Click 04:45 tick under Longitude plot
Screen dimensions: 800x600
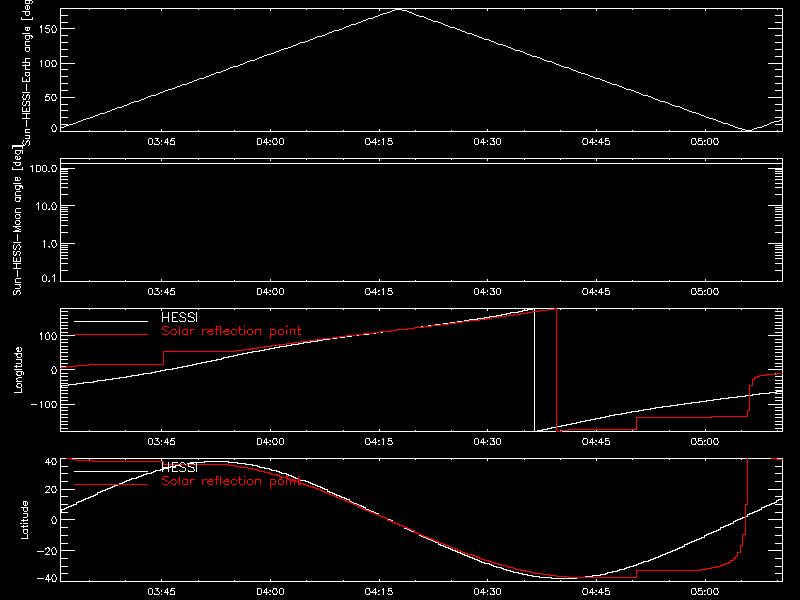596,442
